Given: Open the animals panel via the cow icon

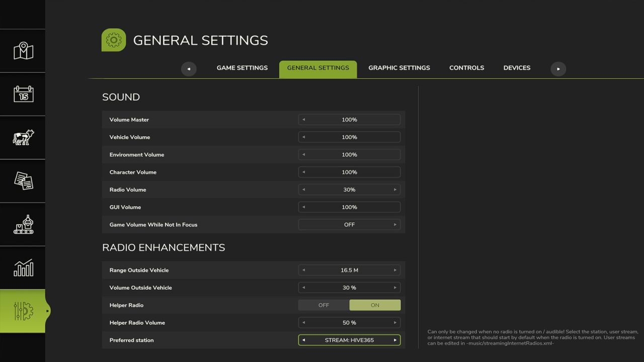Looking at the screenshot, I should (23, 137).
